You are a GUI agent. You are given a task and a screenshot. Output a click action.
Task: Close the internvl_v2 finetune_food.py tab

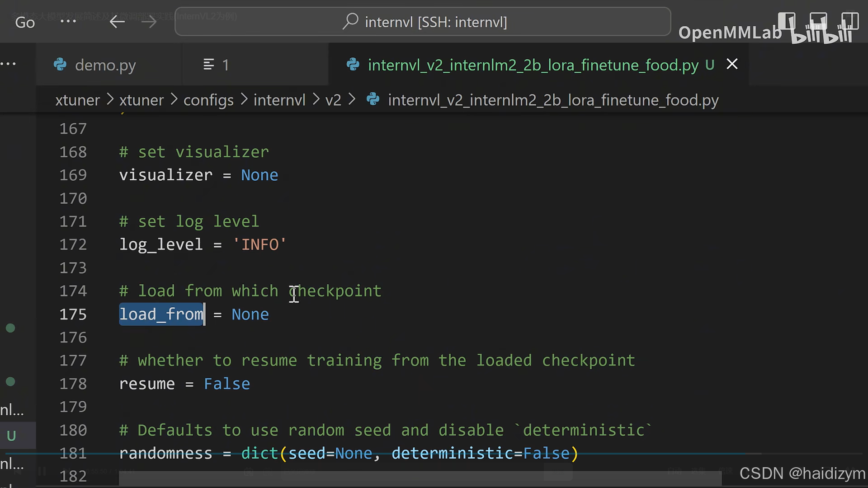click(x=732, y=64)
